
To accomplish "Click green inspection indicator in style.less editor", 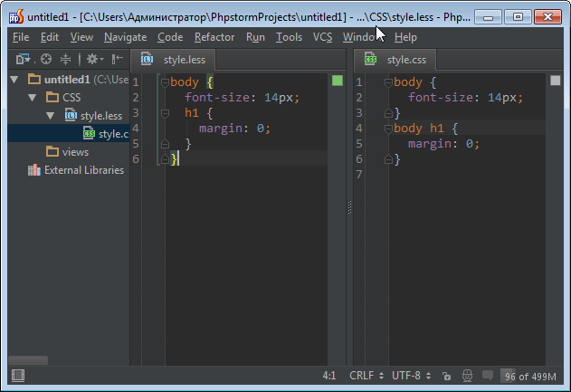I will point(338,81).
